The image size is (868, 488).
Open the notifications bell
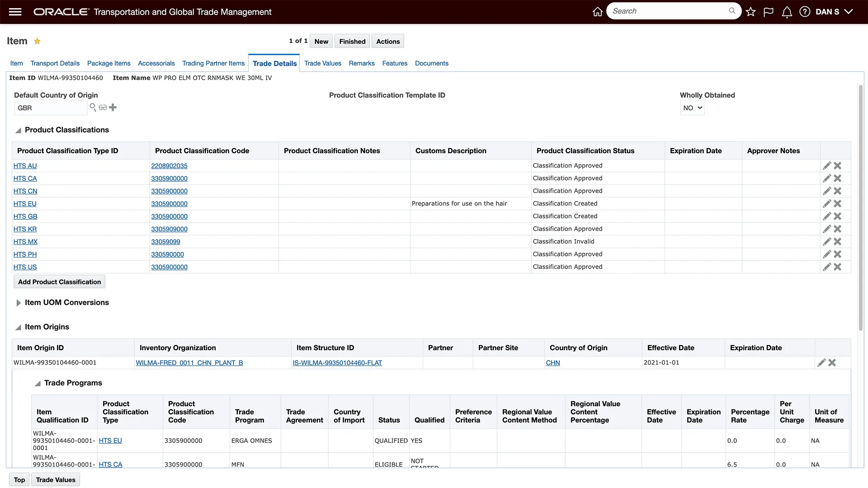(787, 12)
